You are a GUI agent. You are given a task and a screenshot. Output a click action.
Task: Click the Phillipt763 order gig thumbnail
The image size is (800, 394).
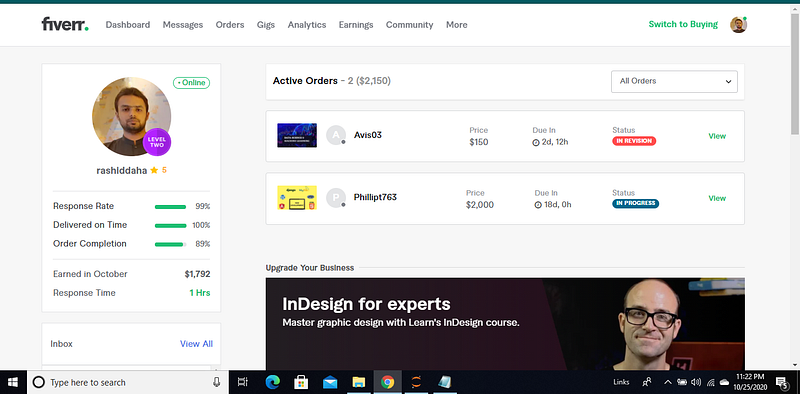297,198
